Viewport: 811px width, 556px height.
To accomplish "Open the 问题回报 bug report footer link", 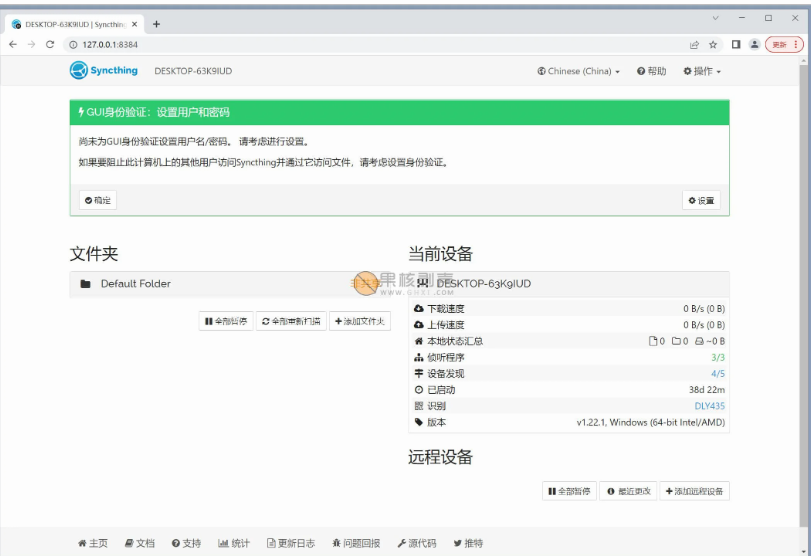I will click(x=356, y=543).
